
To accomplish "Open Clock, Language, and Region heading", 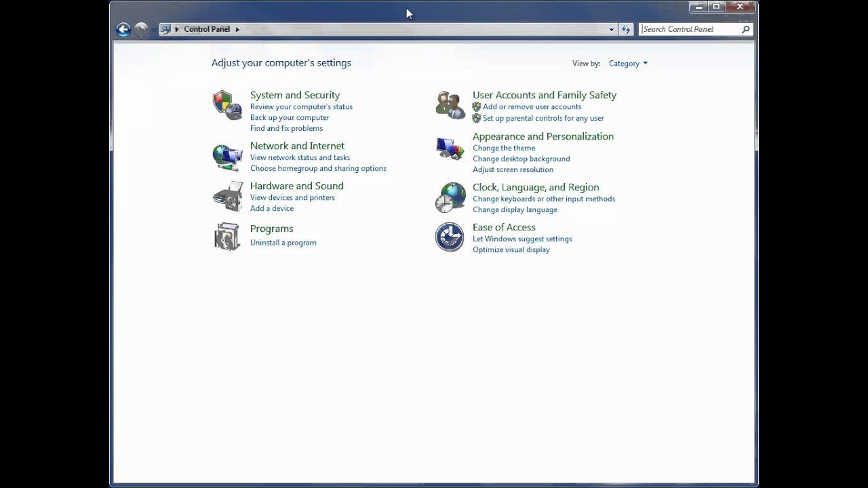I will click(x=536, y=187).
